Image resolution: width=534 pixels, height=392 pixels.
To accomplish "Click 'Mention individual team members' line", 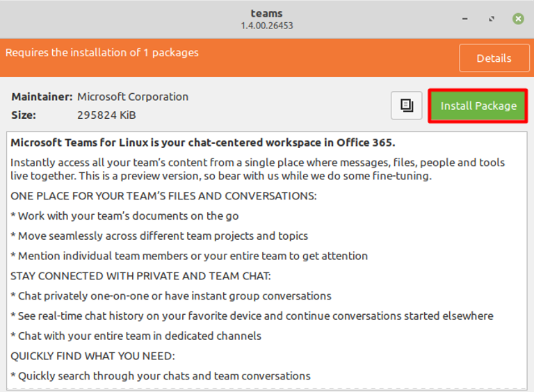I will pos(189,256).
